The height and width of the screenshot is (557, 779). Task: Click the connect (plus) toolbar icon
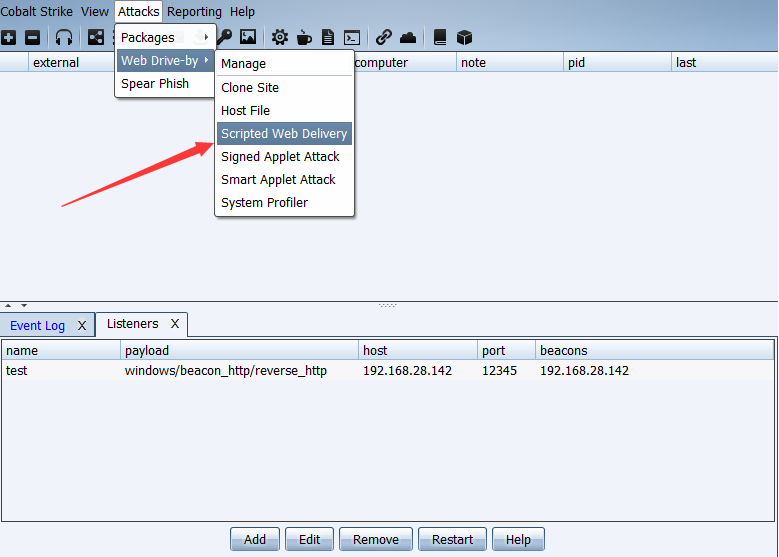coord(9,37)
